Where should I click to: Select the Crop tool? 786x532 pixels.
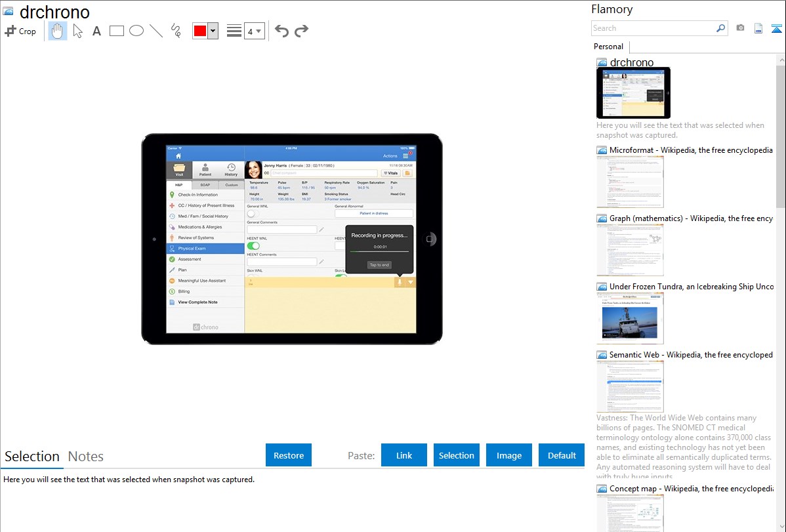tap(20, 31)
